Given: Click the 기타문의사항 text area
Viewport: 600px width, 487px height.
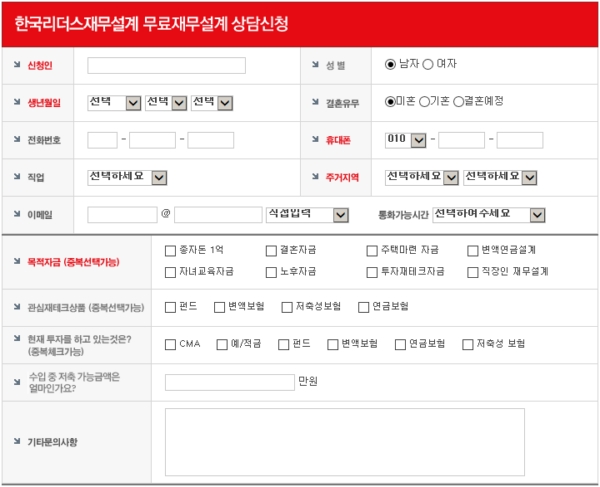Looking at the screenshot, I should pyautogui.click(x=344, y=441).
